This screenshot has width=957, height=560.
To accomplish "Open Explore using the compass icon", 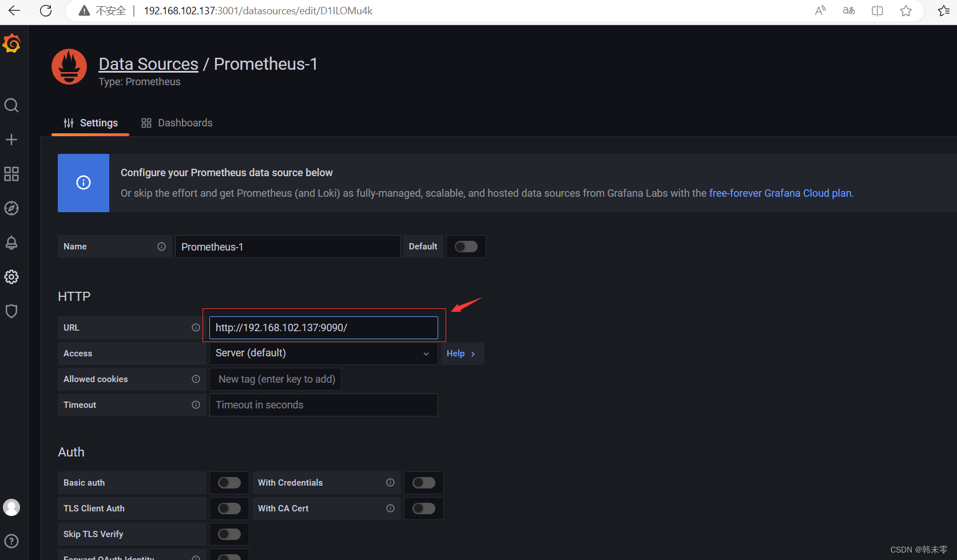I will [11, 208].
